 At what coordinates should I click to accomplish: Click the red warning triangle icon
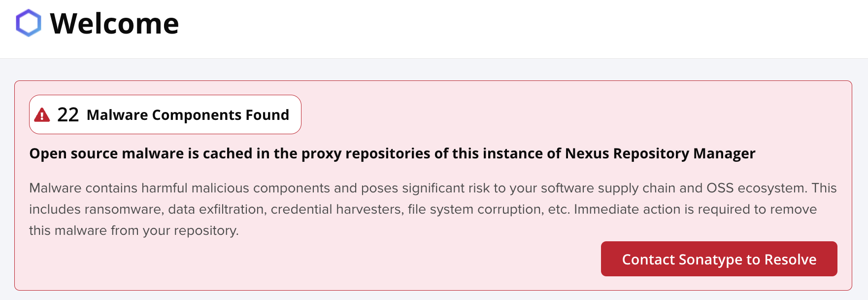tap(42, 115)
